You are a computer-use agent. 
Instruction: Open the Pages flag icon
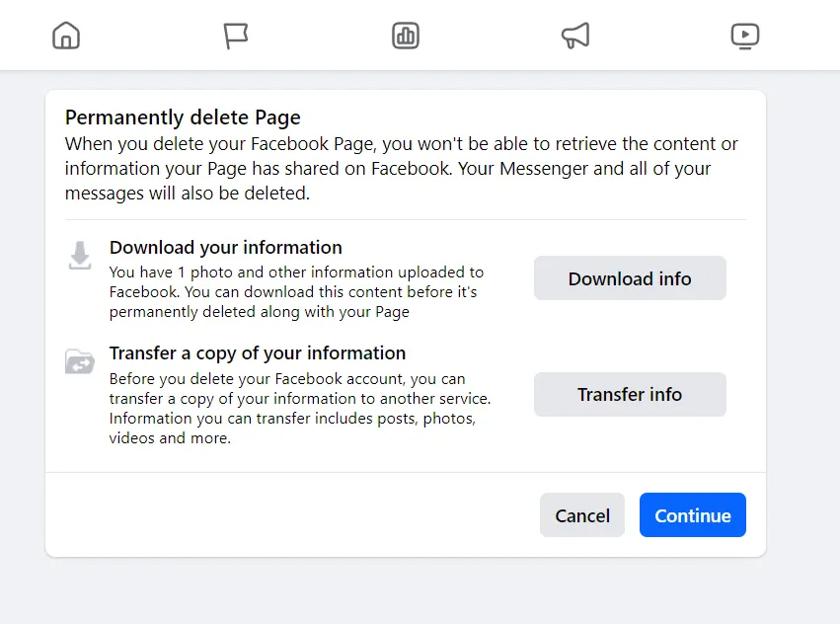pos(236,36)
